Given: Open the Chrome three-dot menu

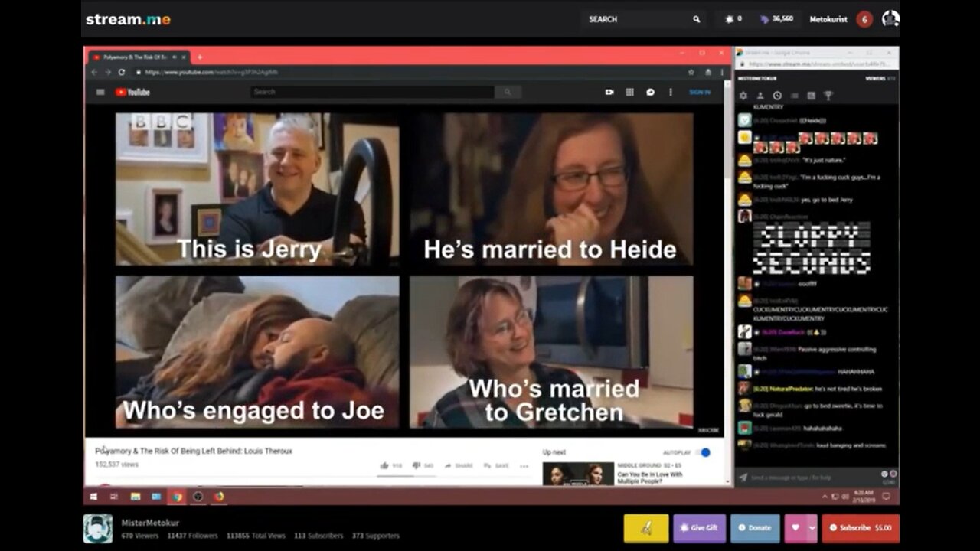Looking at the screenshot, I should click(x=721, y=72).
